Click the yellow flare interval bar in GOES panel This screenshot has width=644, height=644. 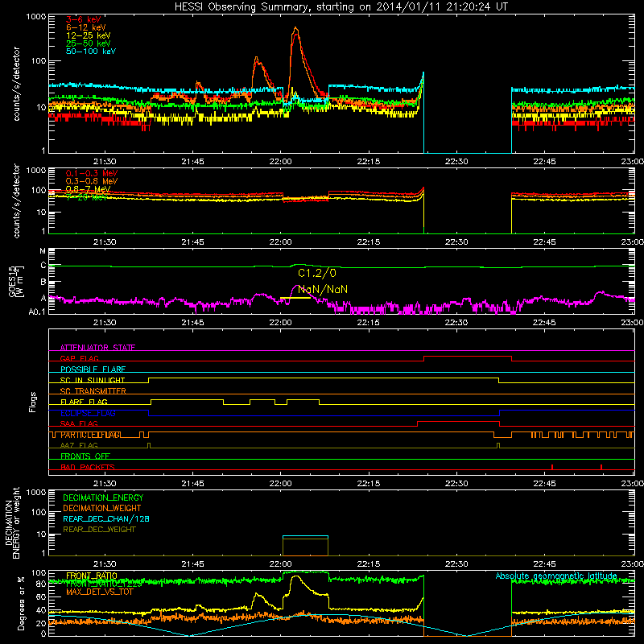[x=295, y=298]
